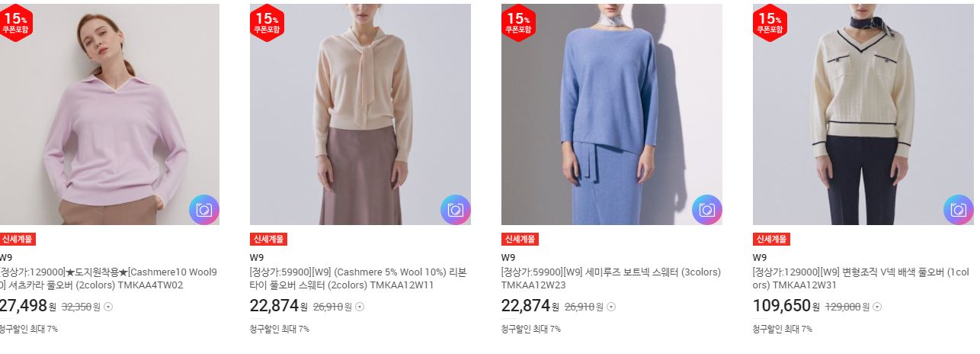Click the W9 brand name above TMKAA12W31

[x=760, y=258]
